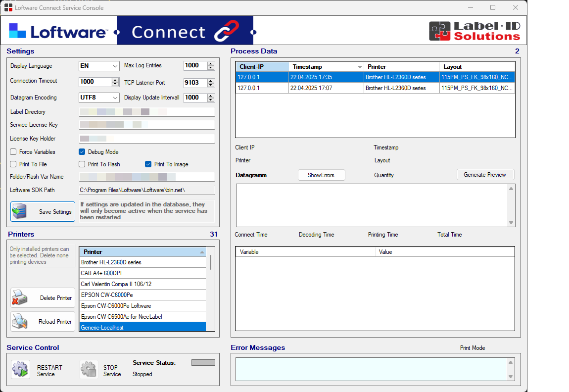
Task: Click the Printer column header in Process Data
Action: coord(402,67)
